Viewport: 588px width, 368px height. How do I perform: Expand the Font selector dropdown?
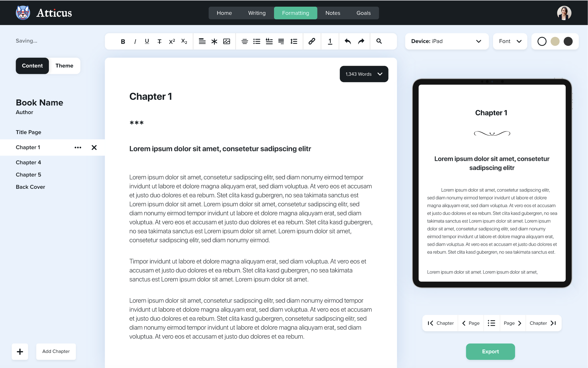[x=509, y=41]
